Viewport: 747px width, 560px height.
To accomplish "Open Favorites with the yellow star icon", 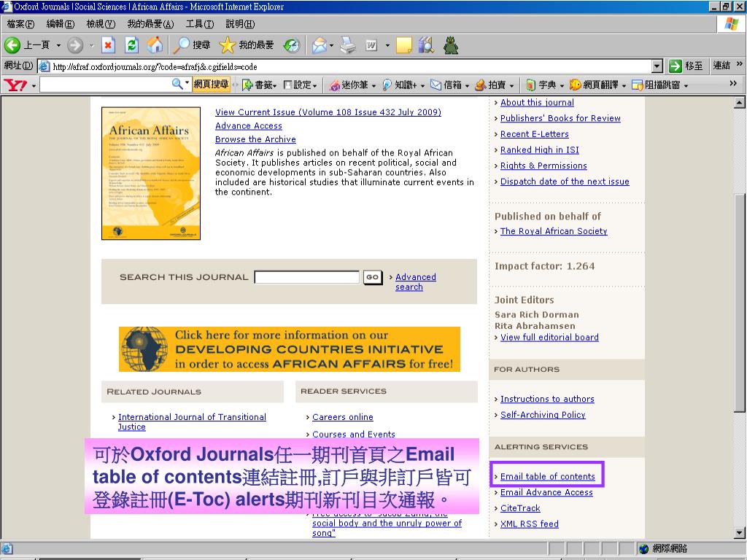I will (247, 45).
